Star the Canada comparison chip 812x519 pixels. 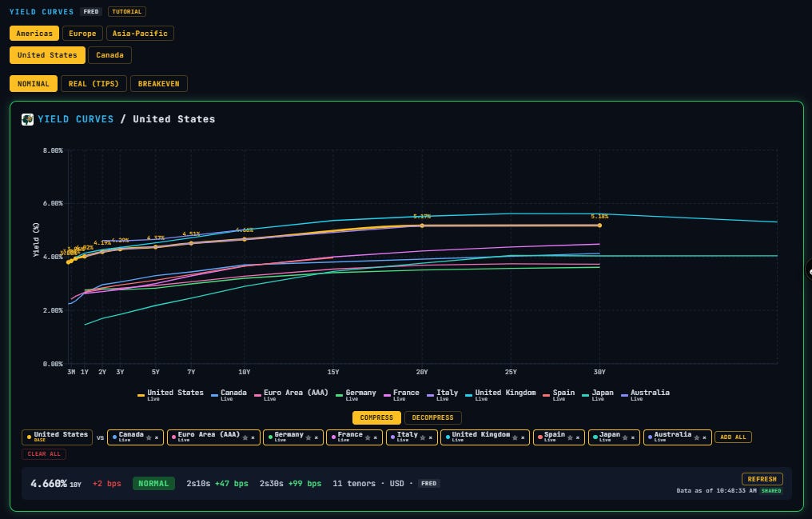point(149,437)
